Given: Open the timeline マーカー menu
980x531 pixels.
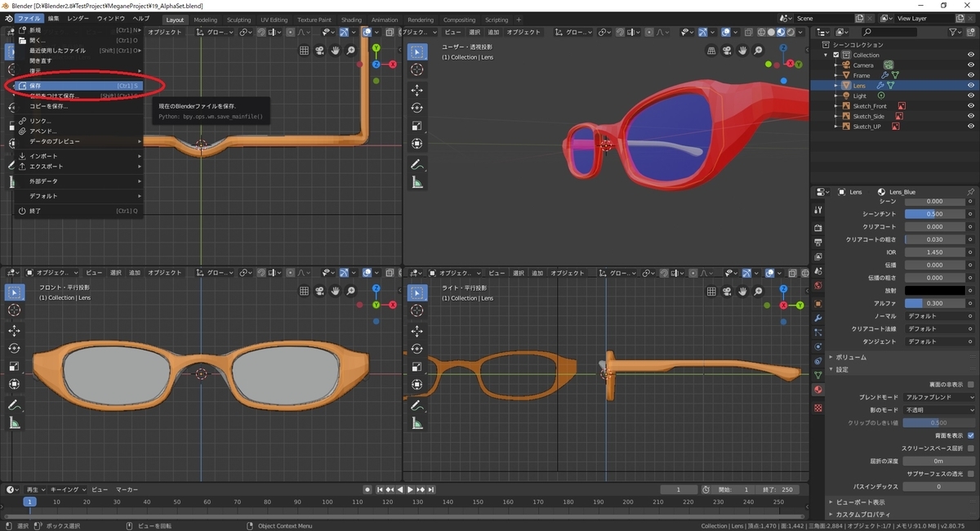Looking at the screenshot, I should coord(127,489).
